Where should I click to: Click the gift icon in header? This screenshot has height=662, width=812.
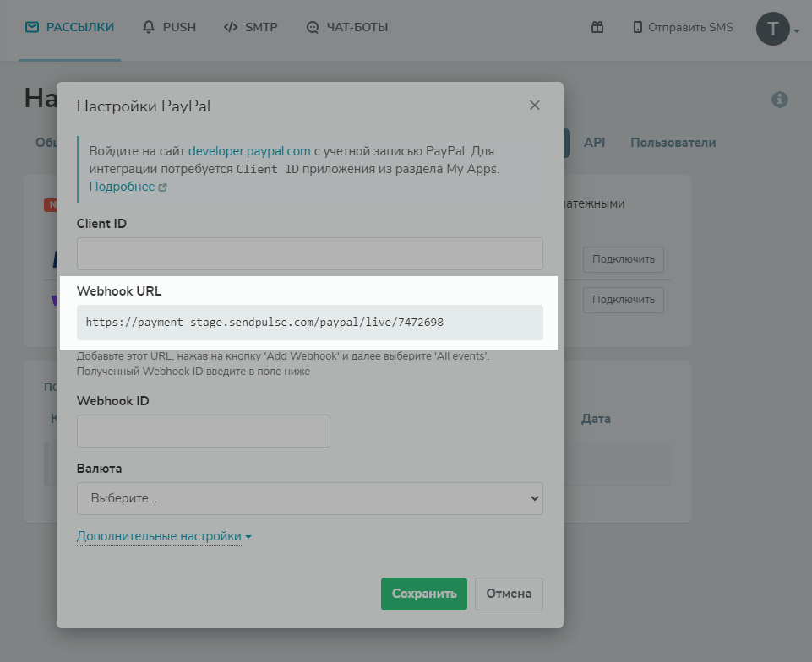click(597, 27)
